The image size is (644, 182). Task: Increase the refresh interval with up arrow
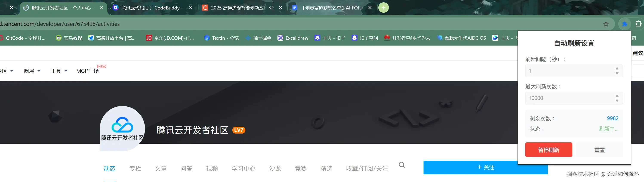[x=617, y=68]
